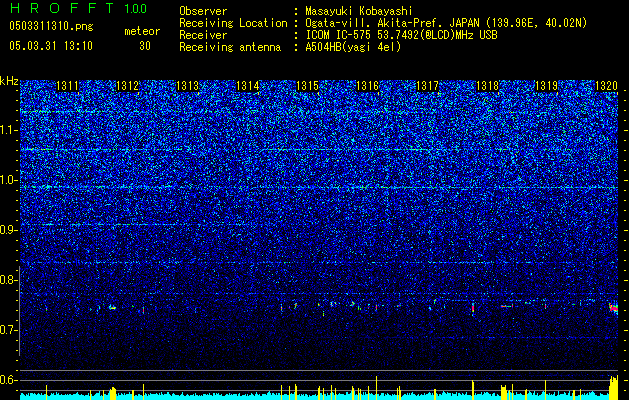This screenshot has height=400, width=629.
Task: Click the 'Receiver' field label
Action: pos(203,35)
